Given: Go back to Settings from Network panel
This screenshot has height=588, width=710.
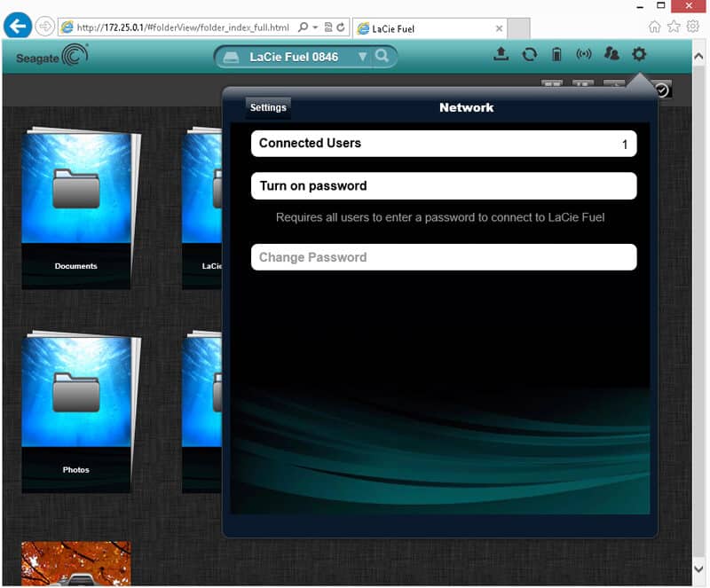Looking at the screenshot, I should point(268,107).
